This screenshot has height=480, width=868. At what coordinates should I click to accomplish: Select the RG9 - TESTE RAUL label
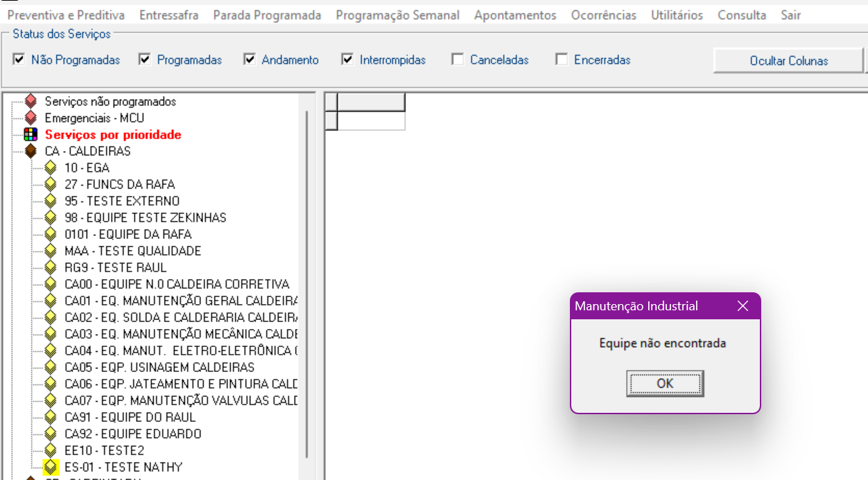click(116, 267)
